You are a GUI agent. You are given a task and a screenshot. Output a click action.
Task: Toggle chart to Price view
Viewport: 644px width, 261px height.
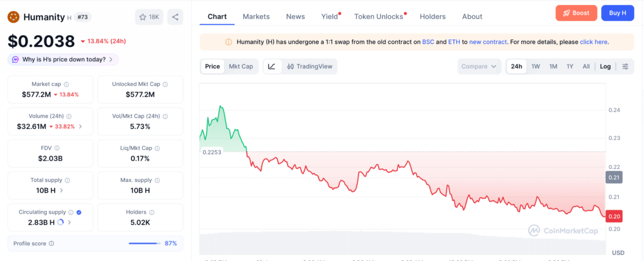click(x=213, y=67)
